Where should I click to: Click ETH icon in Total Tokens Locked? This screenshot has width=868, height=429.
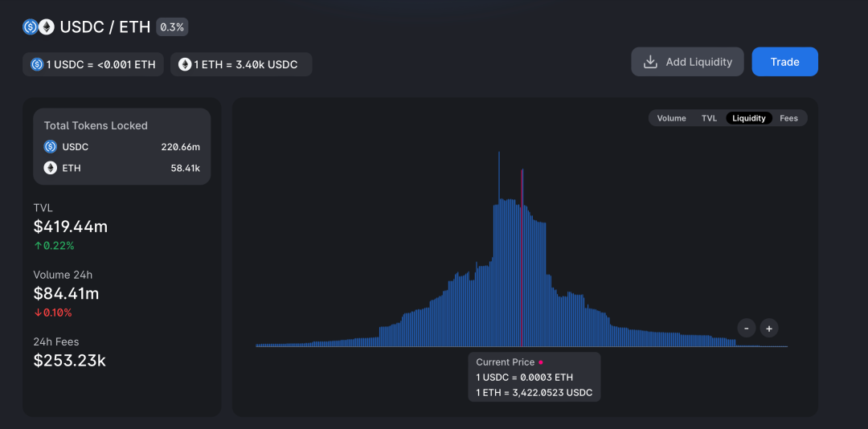pos(51,168)
